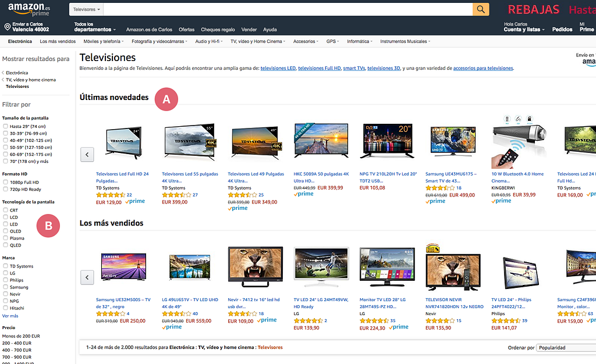This screenshot has height=364, width=596.
Task: Open Samsung UE32M5005 lavender TV image
Action: 124,267
